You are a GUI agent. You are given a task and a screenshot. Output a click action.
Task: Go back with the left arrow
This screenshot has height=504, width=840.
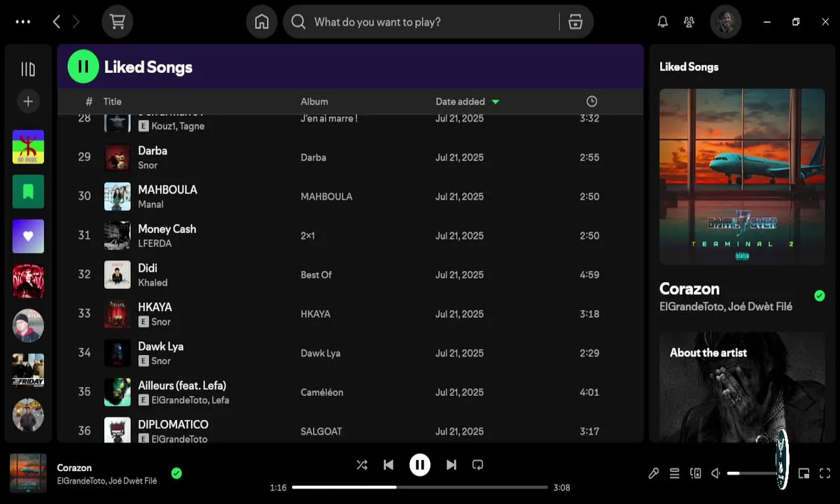click(x=57, y=22)
